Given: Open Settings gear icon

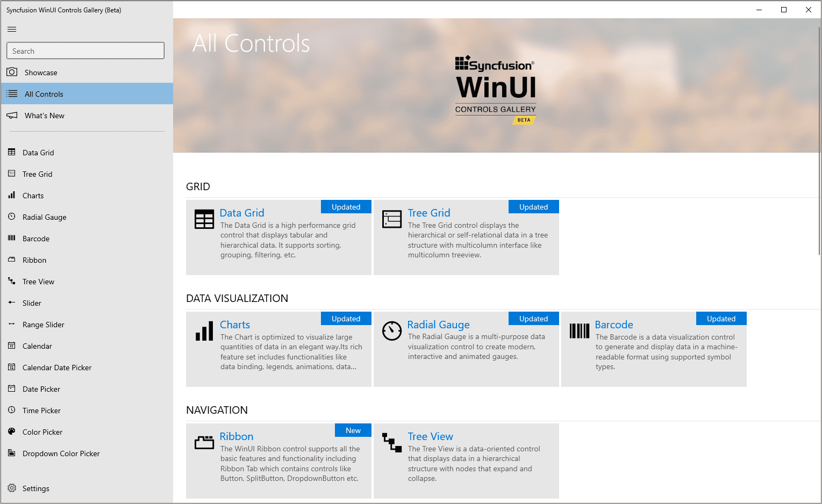Looking at the screenshot, I should 12,488.
